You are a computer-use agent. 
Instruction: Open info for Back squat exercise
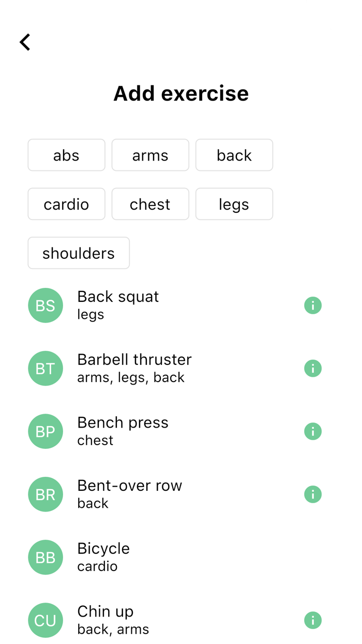point(312,305)
